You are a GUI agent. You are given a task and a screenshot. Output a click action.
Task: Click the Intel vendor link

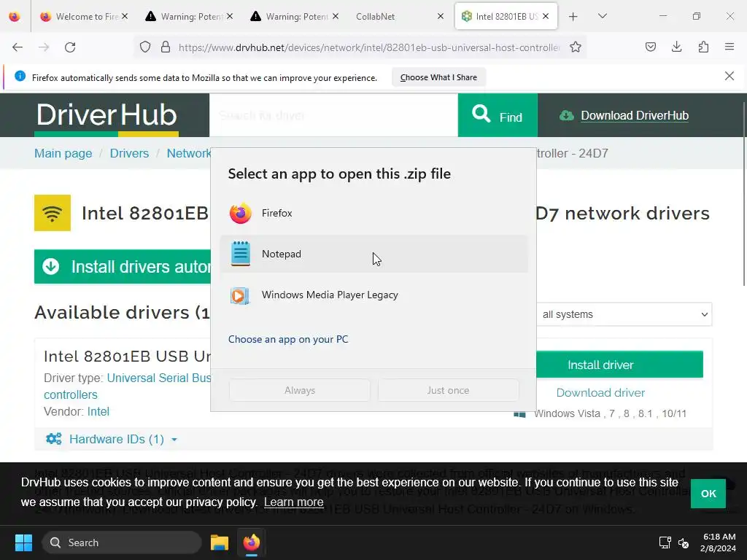click(98, 411)
